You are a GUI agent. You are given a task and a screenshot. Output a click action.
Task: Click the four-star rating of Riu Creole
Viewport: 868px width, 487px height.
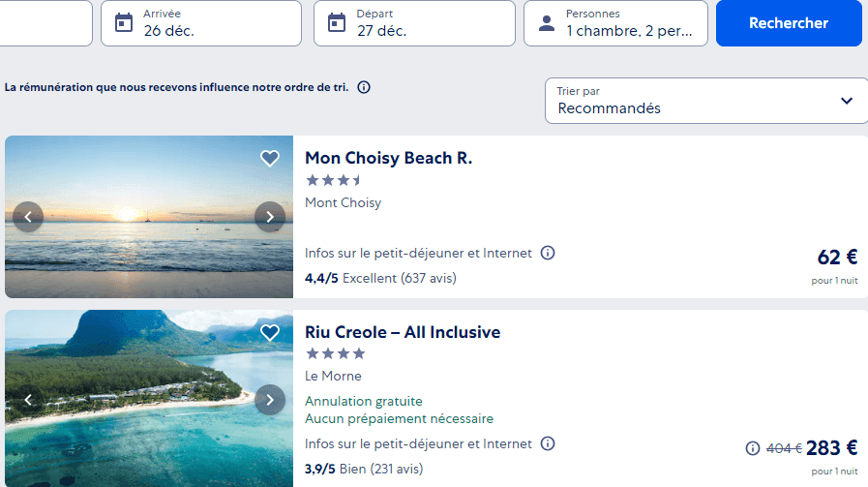(336, 353)
